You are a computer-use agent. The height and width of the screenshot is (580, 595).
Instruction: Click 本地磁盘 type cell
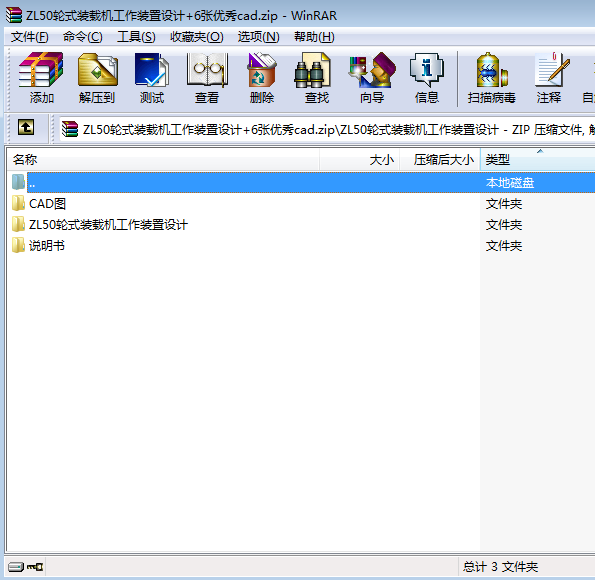point(510,183)
